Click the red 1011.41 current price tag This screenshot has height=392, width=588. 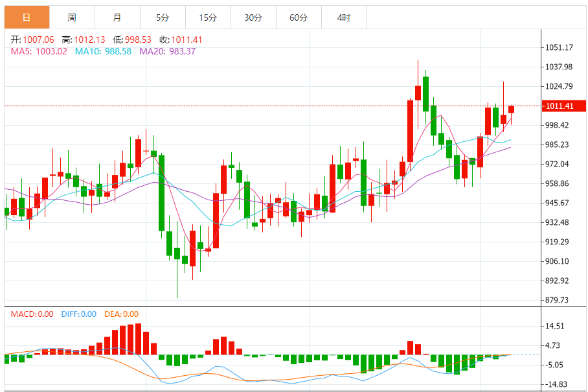pos(565,106)
